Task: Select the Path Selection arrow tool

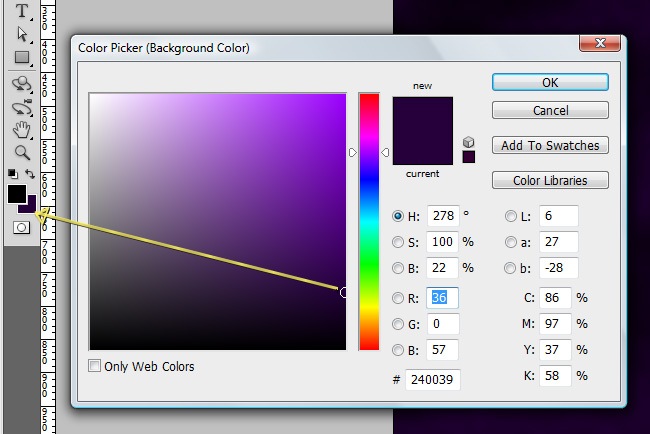Action: [22, 35]
